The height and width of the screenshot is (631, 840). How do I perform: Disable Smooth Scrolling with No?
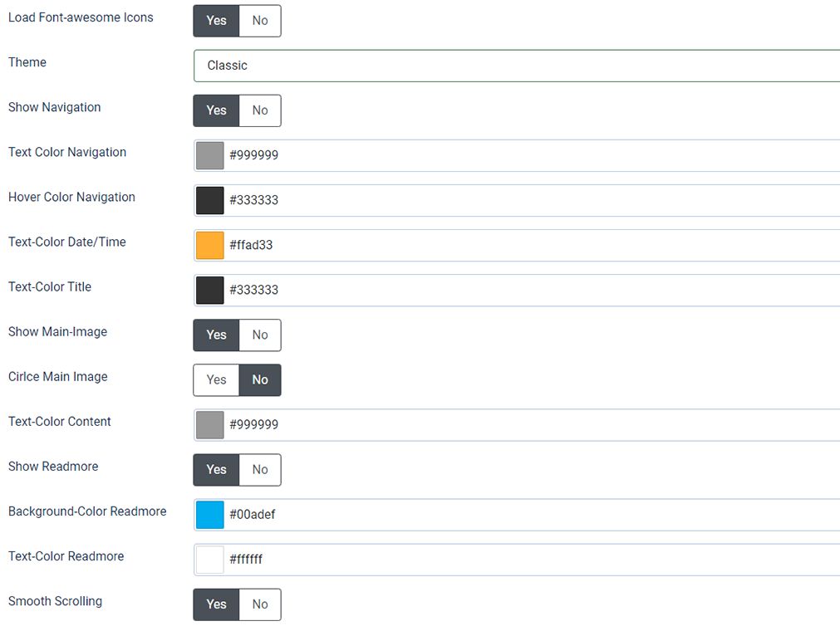tap(260, 604)
